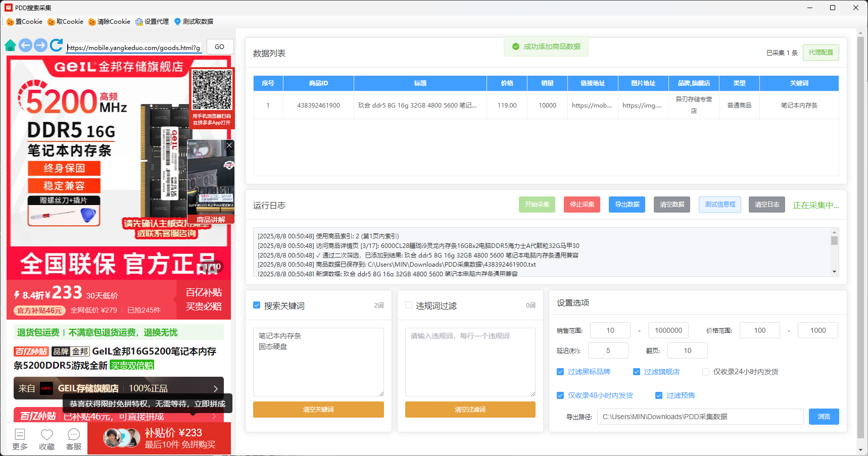Open the customer service chat icon (客服)
This screenshot has width=868, height=456.
click(x=74, y=435)
